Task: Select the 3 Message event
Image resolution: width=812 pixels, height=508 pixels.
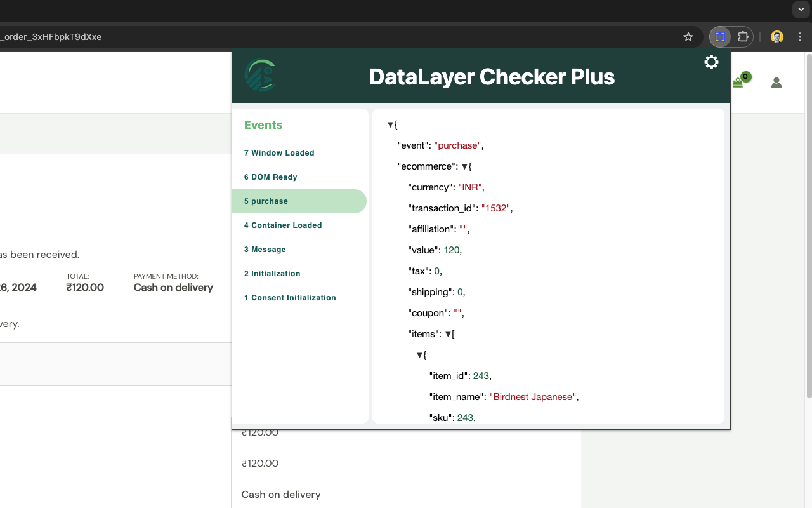Action: coord(265,249)
